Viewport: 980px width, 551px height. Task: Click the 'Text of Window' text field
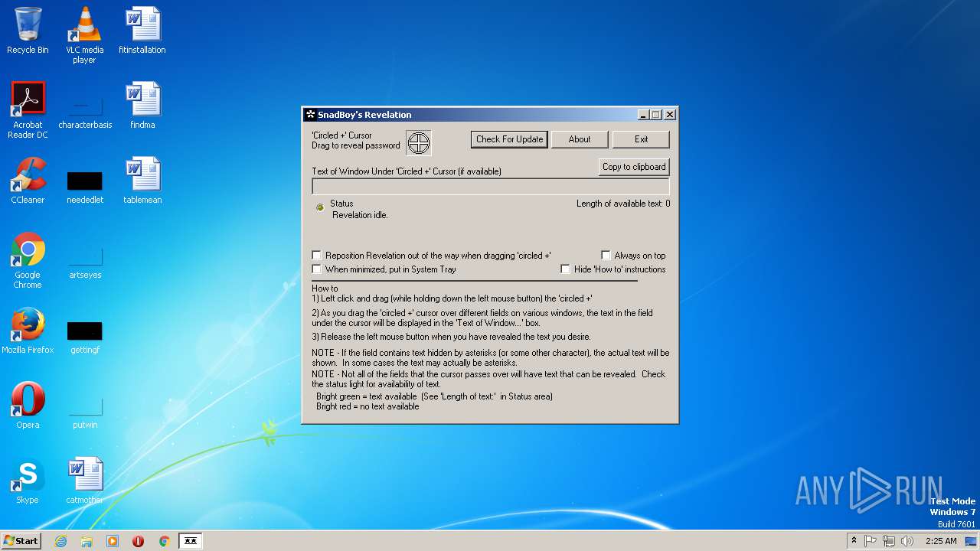point(491,187)
